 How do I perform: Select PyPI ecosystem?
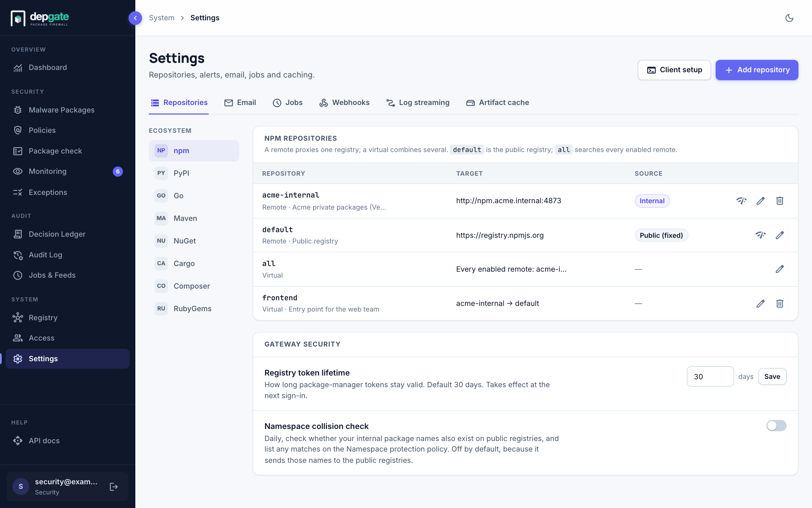[x=194, y=173]
